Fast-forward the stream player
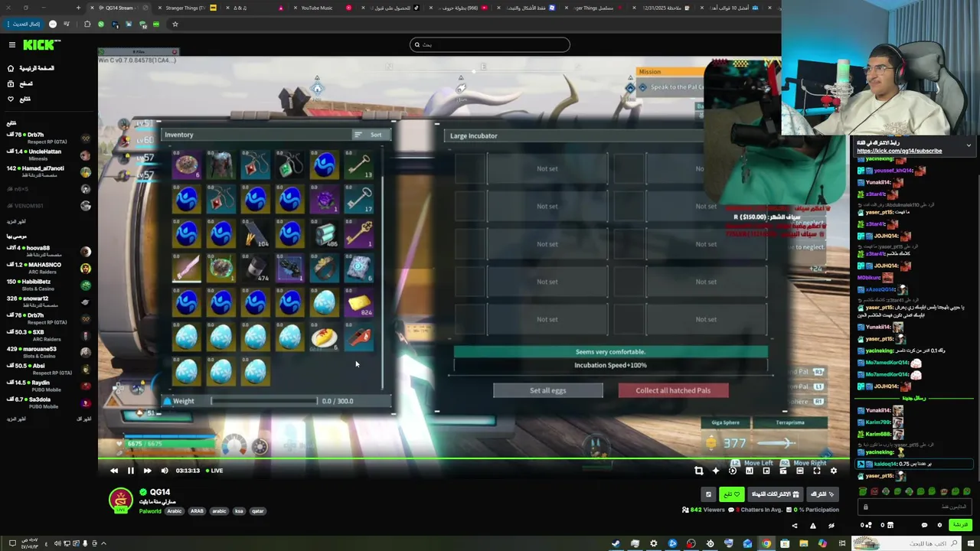The width and height of the screenshot is (980, 551). click(147, 471)
